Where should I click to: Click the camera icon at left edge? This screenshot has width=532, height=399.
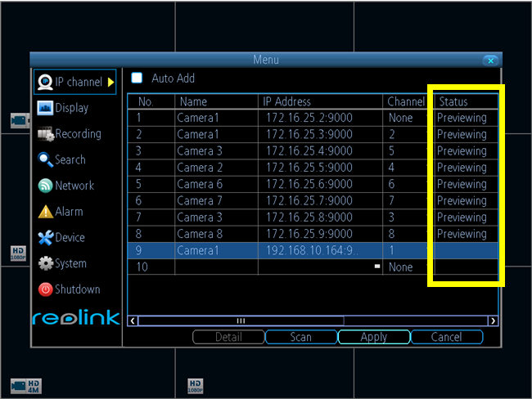[x=20, y=120]
